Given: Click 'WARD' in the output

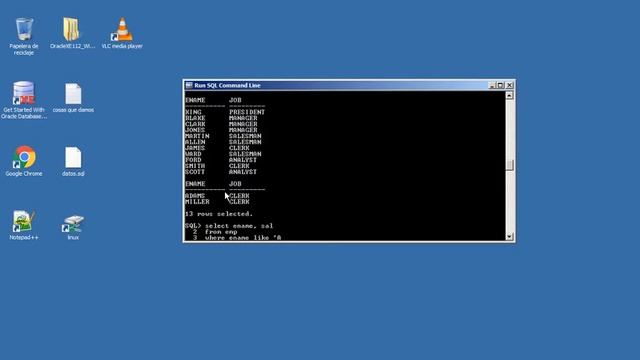Looking at the screenshot, I should pyautogui.click(x=193, y=154).
